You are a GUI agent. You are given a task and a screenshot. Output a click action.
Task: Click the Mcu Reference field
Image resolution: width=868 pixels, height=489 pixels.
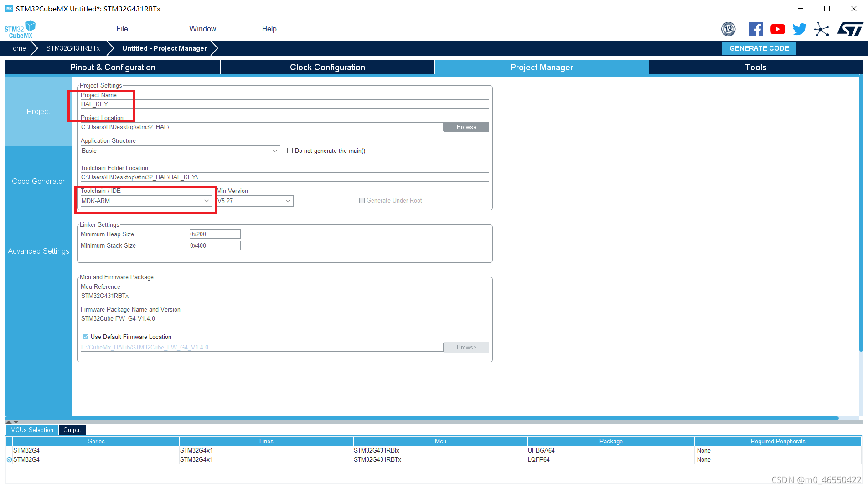(x=284, y=296)
